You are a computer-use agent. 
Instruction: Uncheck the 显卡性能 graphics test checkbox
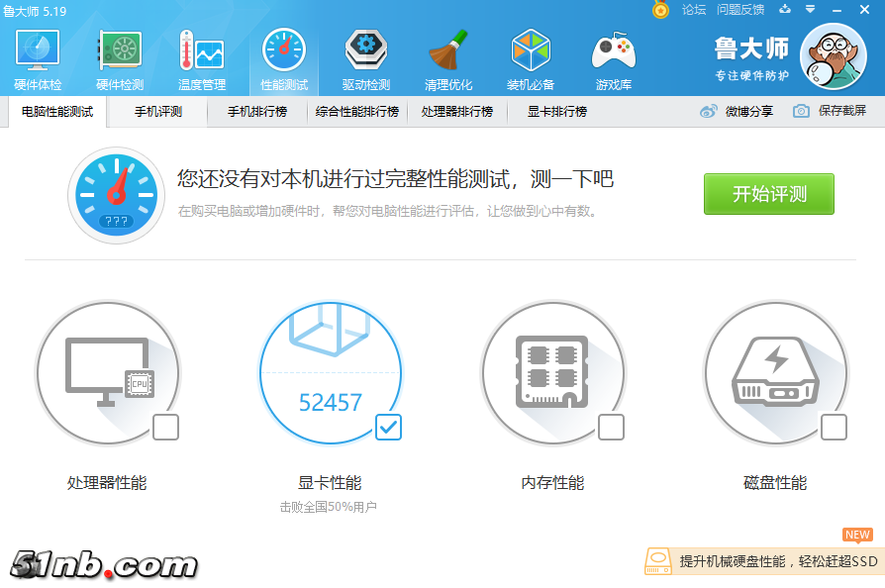pyautogui.click(x=388, y=428)
